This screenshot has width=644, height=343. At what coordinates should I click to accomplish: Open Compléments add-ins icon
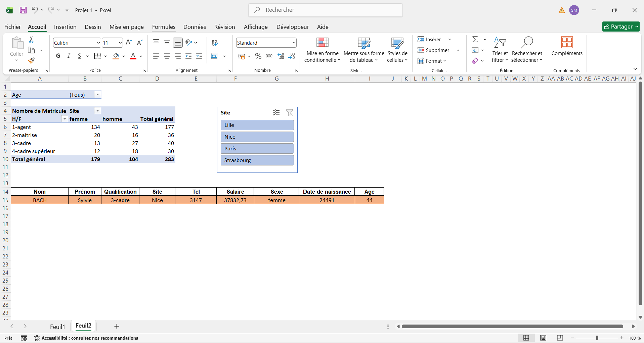point(567,46)
